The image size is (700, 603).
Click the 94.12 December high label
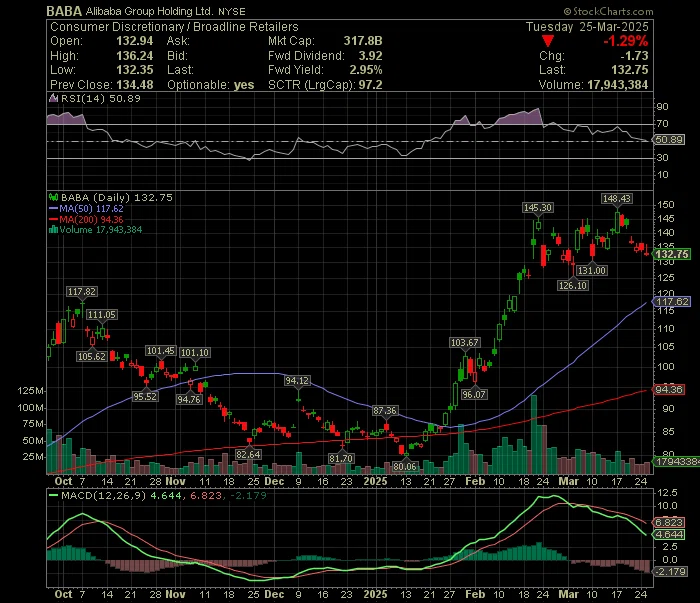(297, 381)
